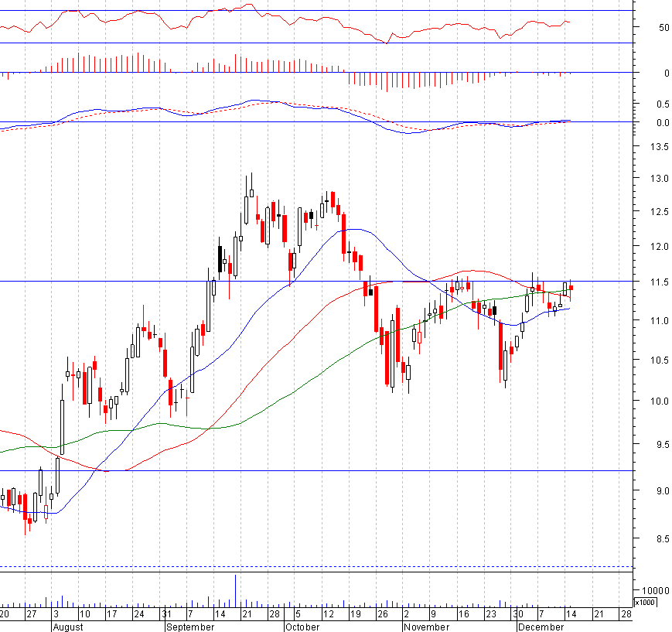Click the '13.5' price axis label
The image size is (672, 632).
pos(660,147)
